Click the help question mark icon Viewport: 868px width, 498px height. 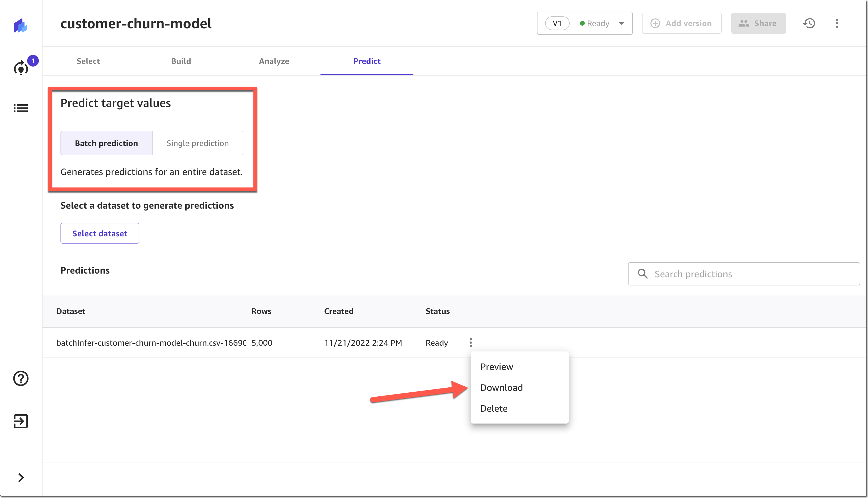tap(21, 378)
